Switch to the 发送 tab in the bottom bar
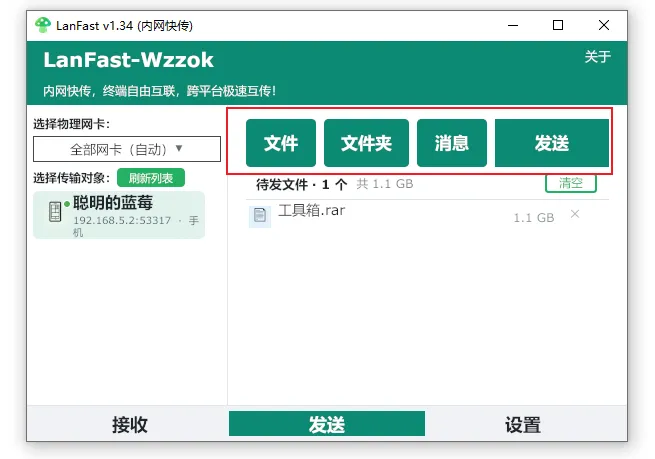 (327, 424)
